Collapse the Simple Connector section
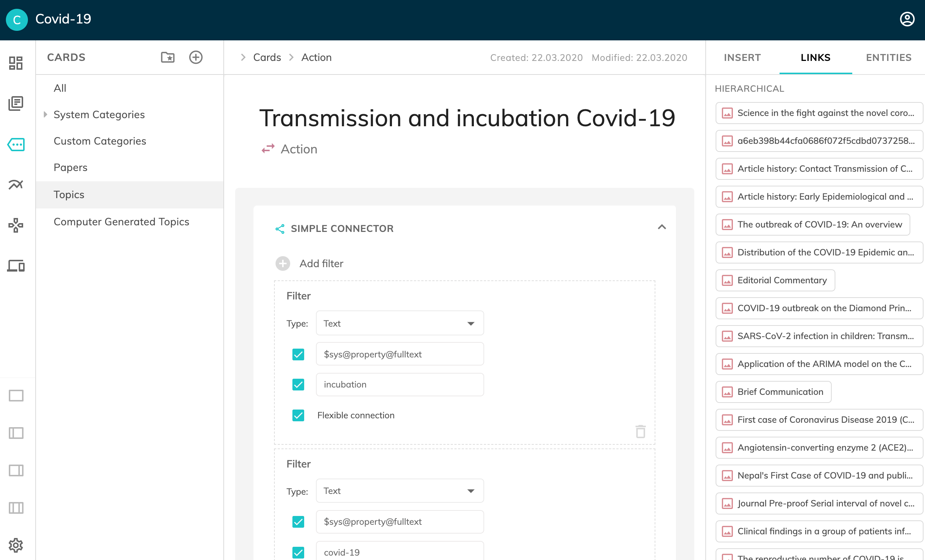 (x=662, y=227)
